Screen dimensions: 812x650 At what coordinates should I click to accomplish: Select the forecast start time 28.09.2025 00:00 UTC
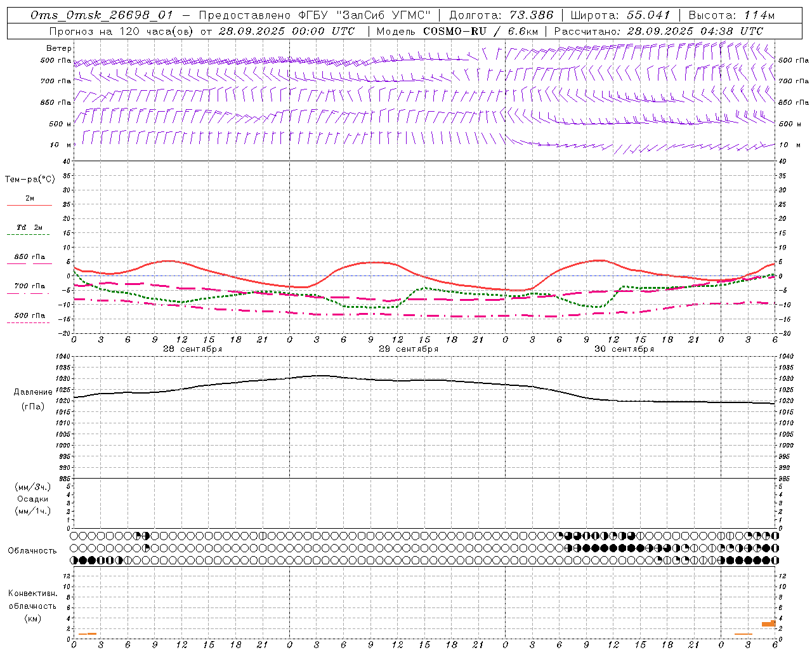(x=287, y=31)
